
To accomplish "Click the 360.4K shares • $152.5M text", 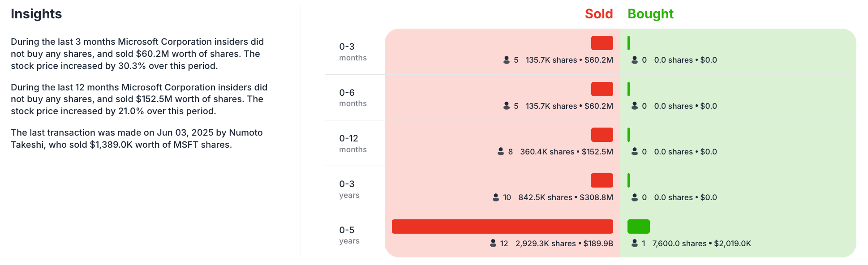I will click(x=567, y=152).
